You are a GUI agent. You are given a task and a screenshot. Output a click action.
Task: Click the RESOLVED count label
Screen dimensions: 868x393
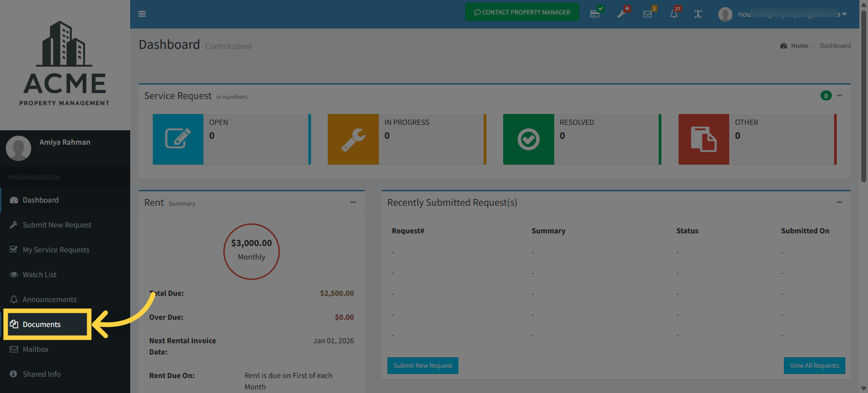click(x=577, y=122)
